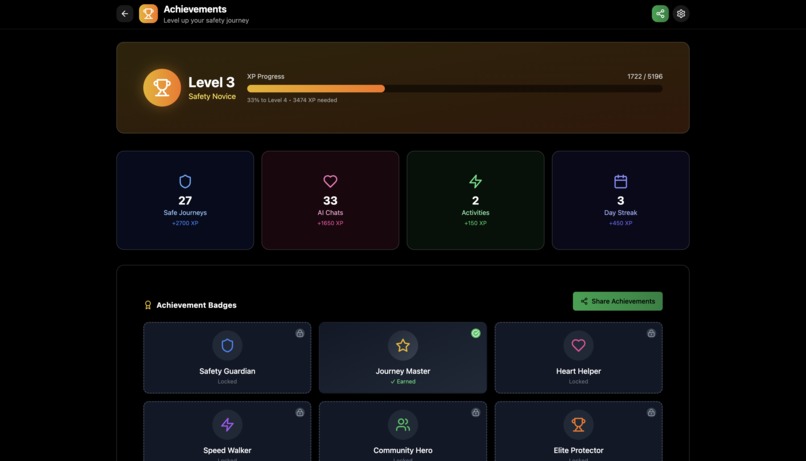Viewport: 806px width, 461px height.
Task: Click the "Journey Master" badge name
Action: click(x=403, y=371)
